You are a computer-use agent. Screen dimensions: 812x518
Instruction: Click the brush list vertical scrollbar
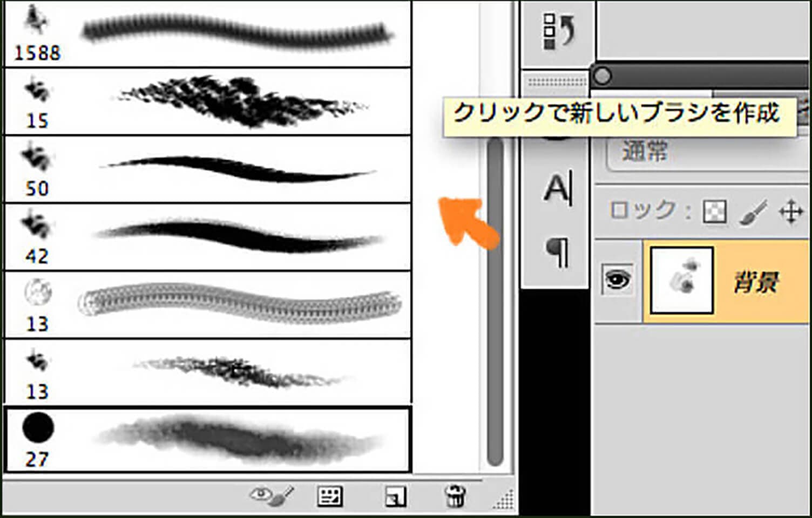(495, 302)
